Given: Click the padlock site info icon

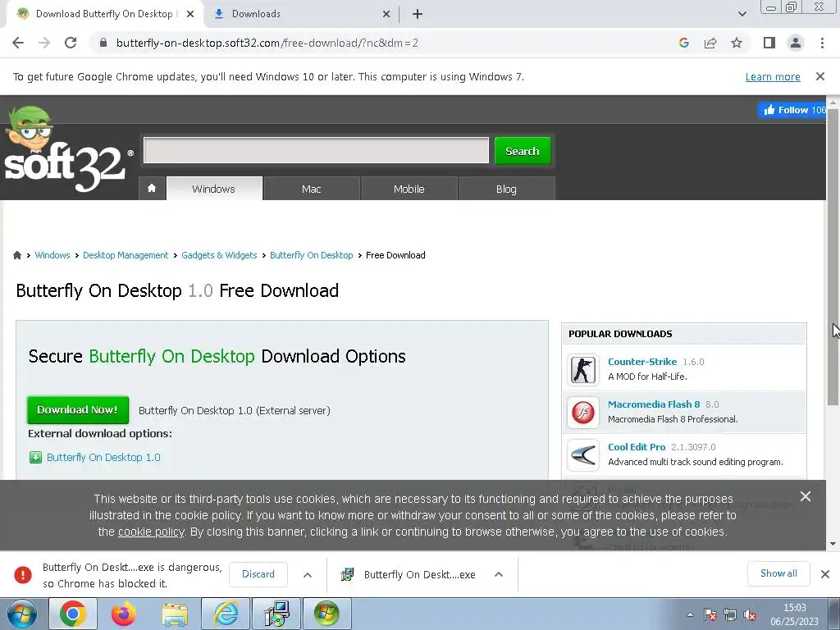Looking at the screenshot, I should tap(103, 43).
